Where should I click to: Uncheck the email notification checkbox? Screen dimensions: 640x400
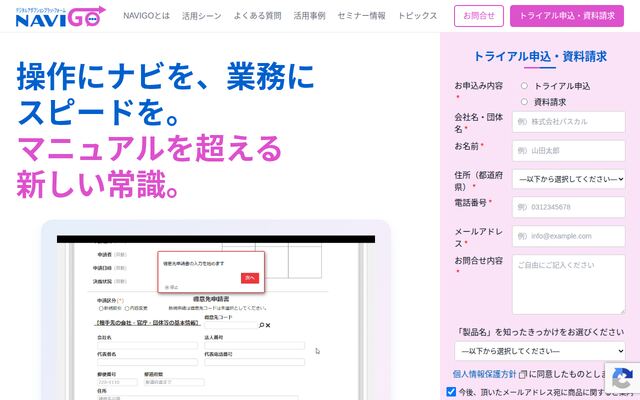point(451,392)
